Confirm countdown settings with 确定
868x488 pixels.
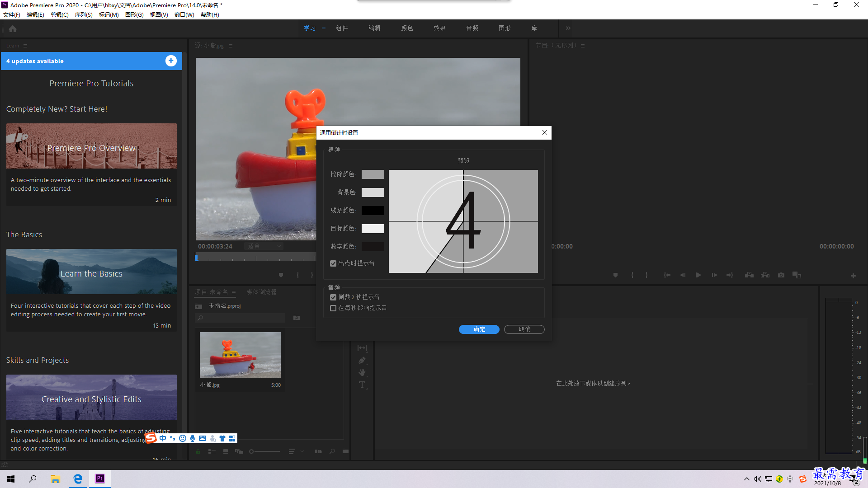[x=479, y=329]
